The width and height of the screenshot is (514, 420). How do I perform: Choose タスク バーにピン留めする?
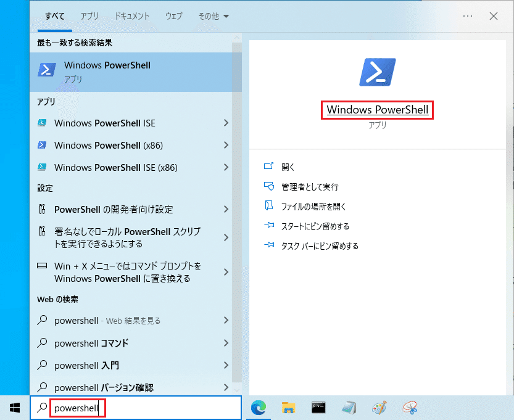[320, 245]
